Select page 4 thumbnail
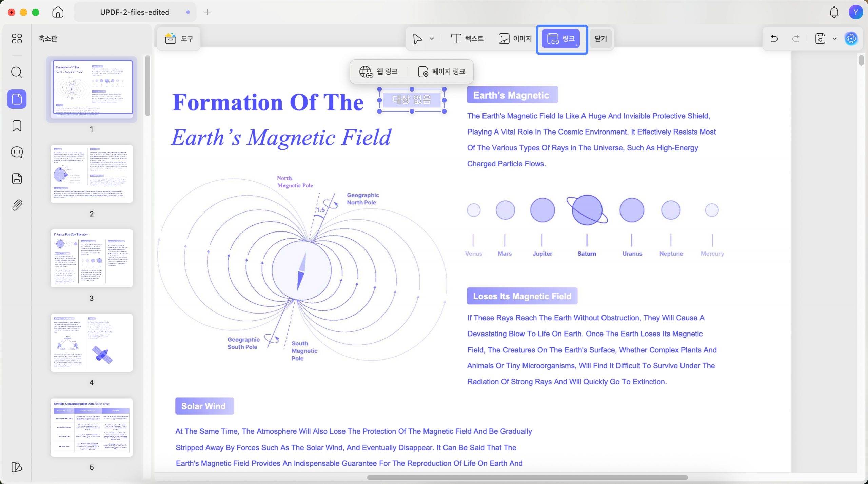Viewport: 868px width, 484px height. click(92, 343)
